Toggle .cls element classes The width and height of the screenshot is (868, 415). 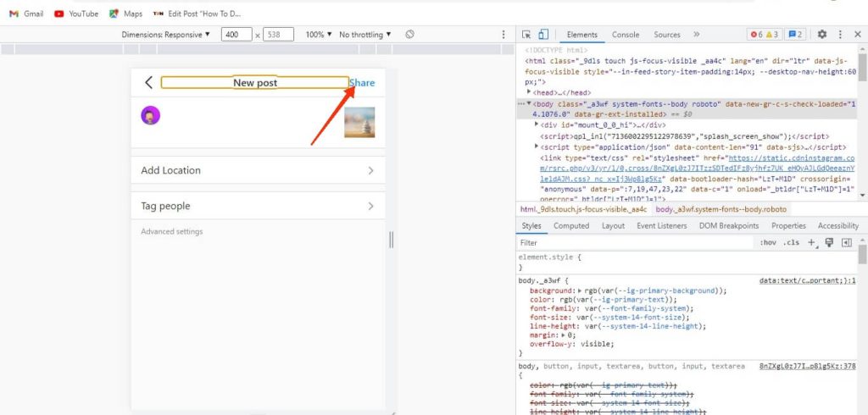[x=791, y=242]
